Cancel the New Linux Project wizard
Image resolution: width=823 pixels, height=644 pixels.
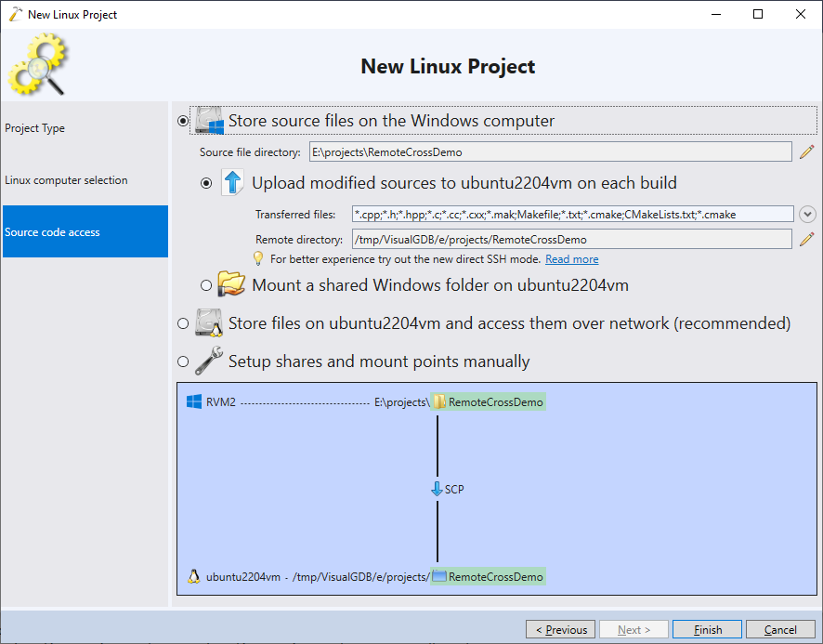tap(780, 629)
